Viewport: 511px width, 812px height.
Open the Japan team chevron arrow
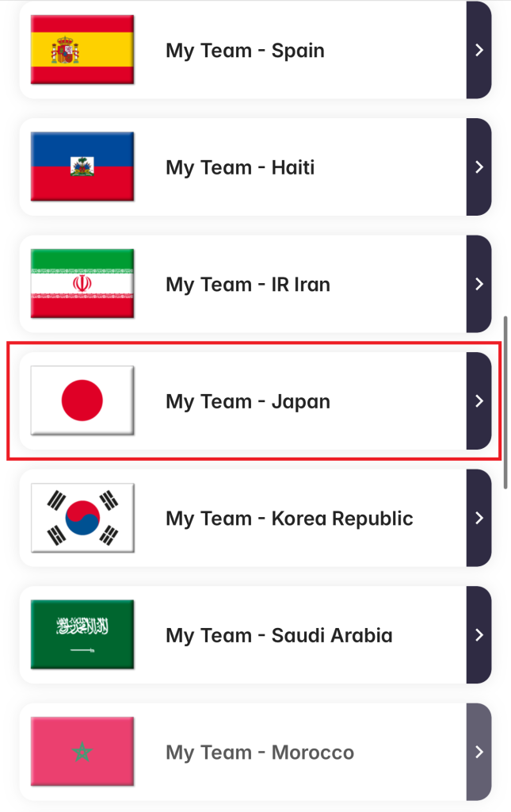point(479,401)
